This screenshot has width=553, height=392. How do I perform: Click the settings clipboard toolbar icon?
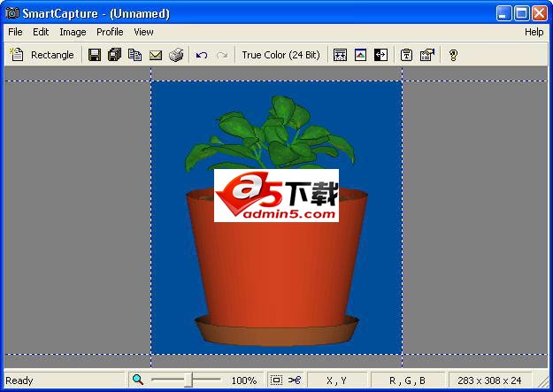pyautogui.click(x=406, y=55)
